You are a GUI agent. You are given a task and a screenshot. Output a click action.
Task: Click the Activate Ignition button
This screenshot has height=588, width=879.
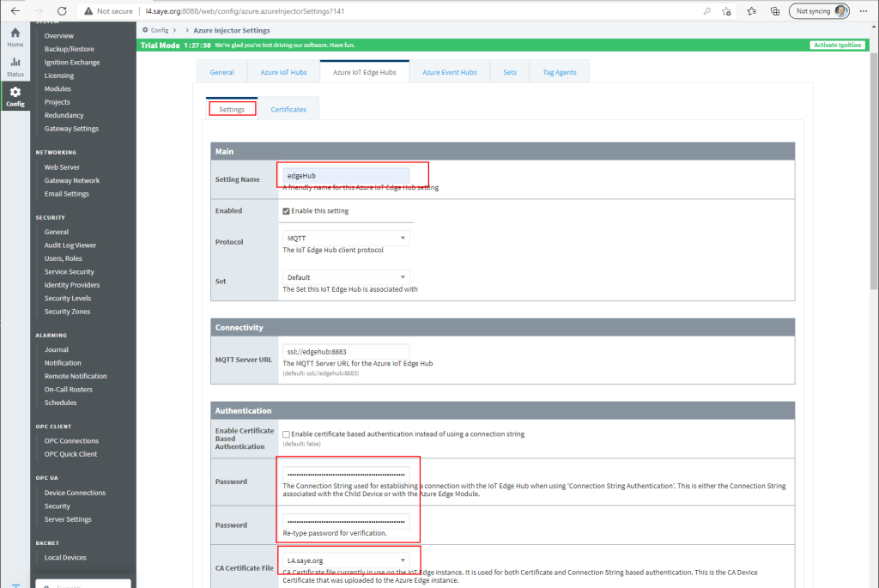click(x=837, y=45)
